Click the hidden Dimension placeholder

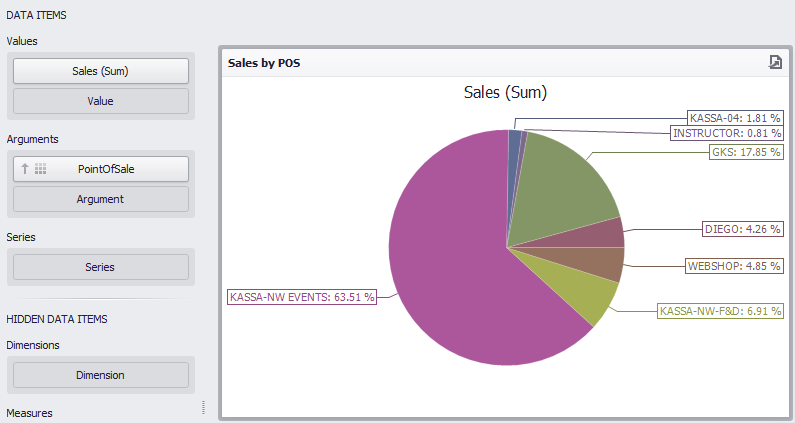pos(100,375)
